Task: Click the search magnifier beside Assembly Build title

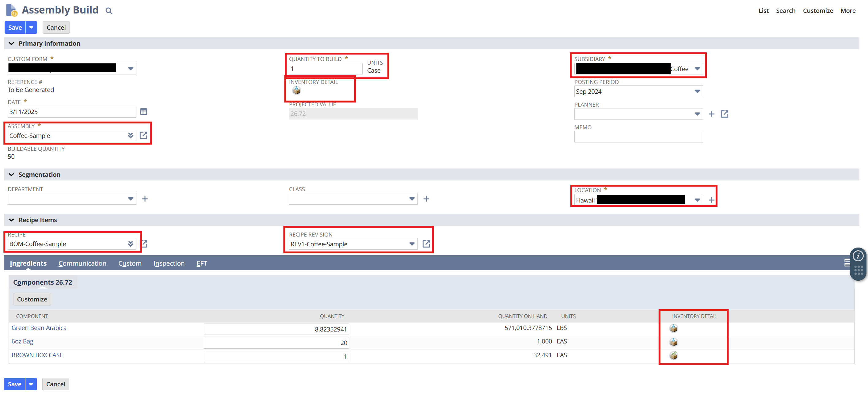Action: click(x=108, y=11)
